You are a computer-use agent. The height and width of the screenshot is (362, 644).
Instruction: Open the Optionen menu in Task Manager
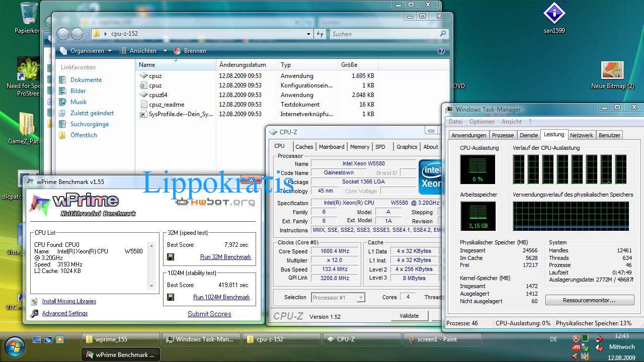(482, 122)
